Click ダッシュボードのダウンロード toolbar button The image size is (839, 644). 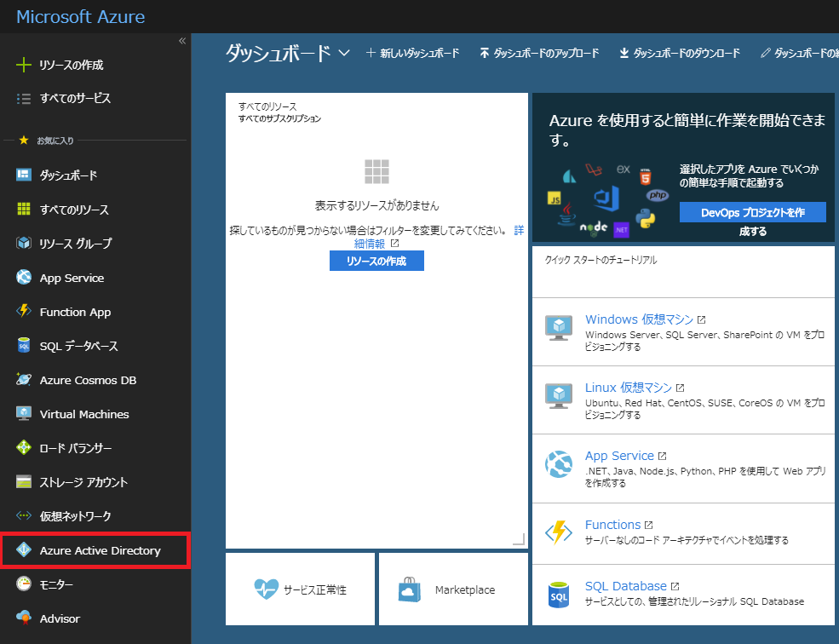(680, 53)
